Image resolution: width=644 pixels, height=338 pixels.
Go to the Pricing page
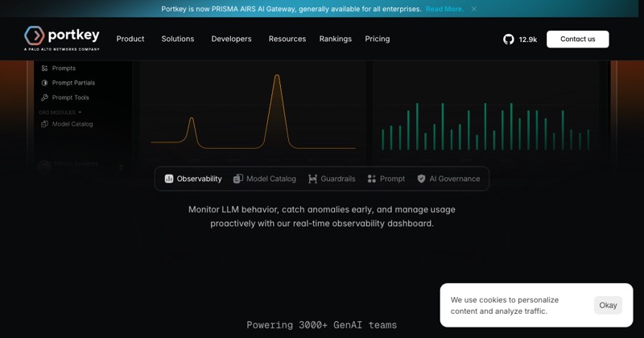pyautogui.click(x=378, y=39)
